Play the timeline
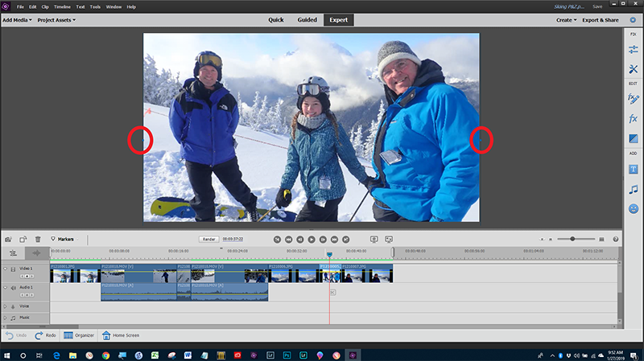 tap(312, 239)
